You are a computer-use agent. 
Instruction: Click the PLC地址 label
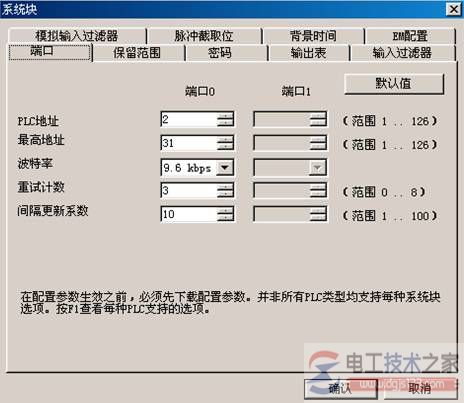pos(38,121)
